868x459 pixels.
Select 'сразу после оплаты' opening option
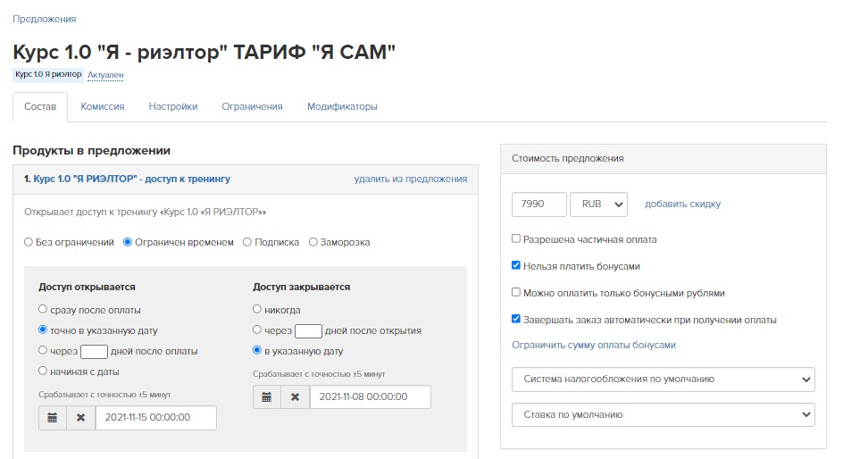click(x=43, y=309)
